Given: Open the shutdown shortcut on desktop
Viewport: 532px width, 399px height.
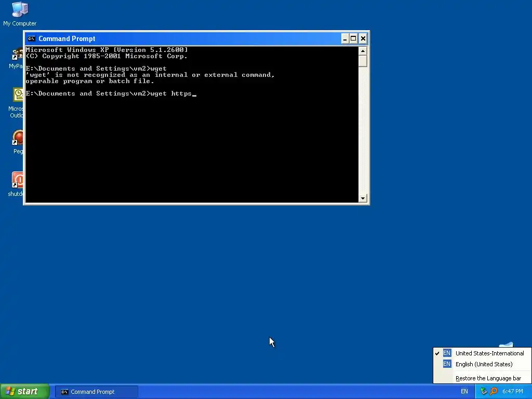Looking at the screenshot, I should (15, 184).
